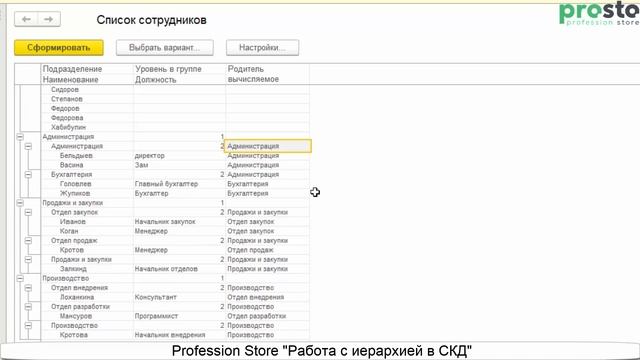The height and width of the screenshot is (360, 640).
Task: Click the back navigation arrow
Action: (26, 19)
